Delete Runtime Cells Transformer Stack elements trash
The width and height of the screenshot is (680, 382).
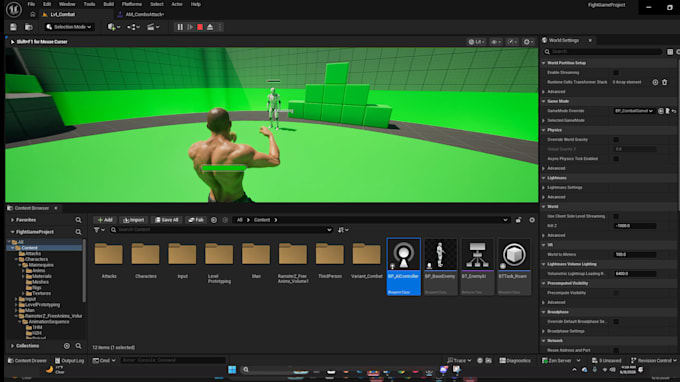664,82
